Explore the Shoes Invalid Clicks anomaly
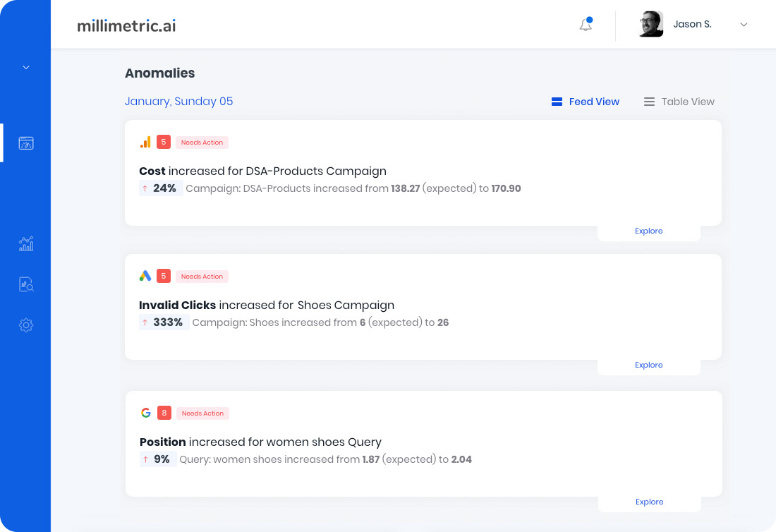This screenshot has width=776, height=532. (x=648, y=365)
